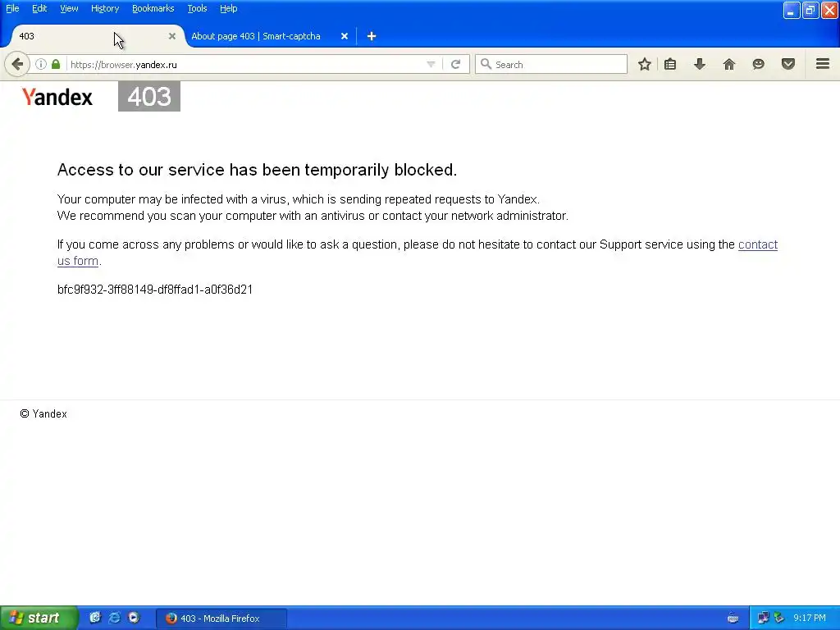This screenshot has width=840, height=630.
Task: Click the address bar URL field
Action: tap(246, 64)
